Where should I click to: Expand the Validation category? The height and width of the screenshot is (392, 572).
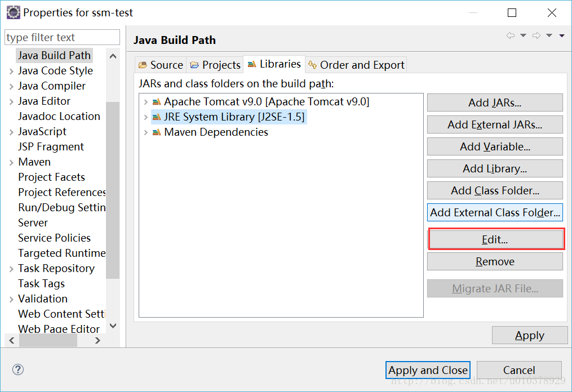(x=11, y=300)
